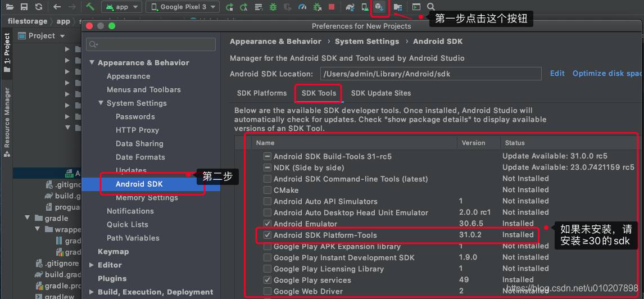Click the Open folder toolbar icon
The image size is (644, 299).
pyautogui.click(x=10, y=7)
